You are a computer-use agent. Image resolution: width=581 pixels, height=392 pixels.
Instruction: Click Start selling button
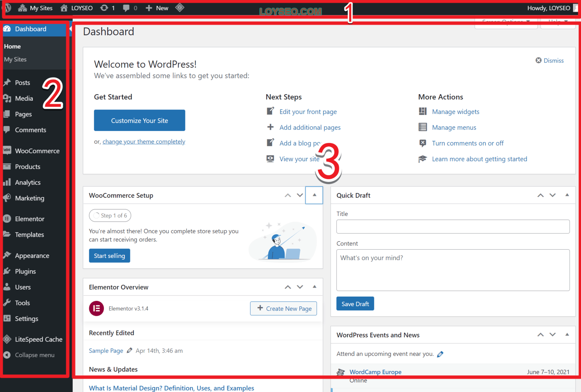(x=110, y=256)
